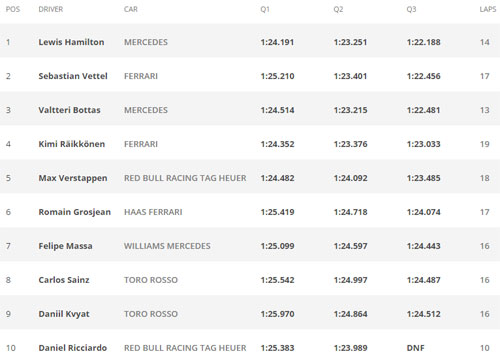Select Bottas's Q2 time 1:23.215
500x360 pixels.
[x=351, y=110]
